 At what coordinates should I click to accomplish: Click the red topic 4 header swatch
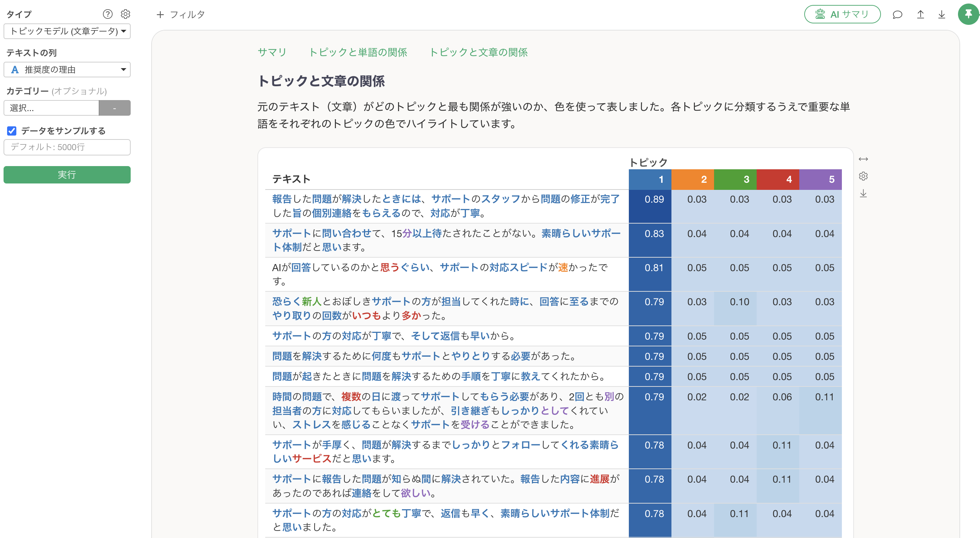pos(778,180)
